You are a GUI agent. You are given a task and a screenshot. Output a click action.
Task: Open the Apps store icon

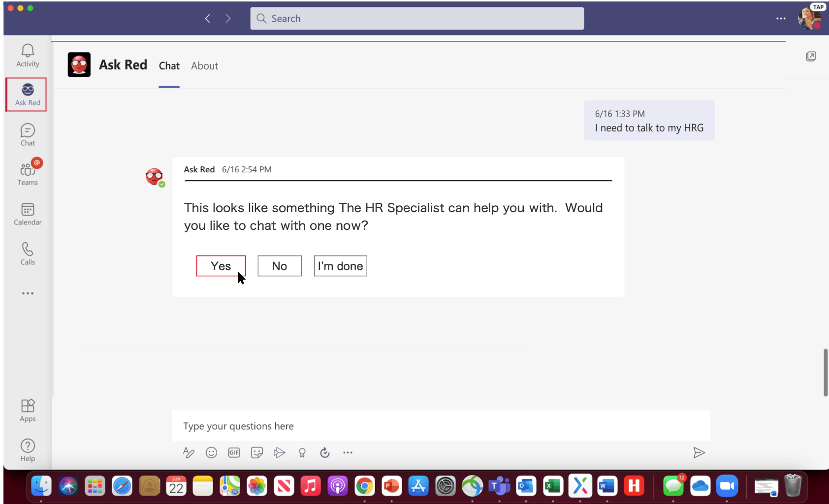28,410
